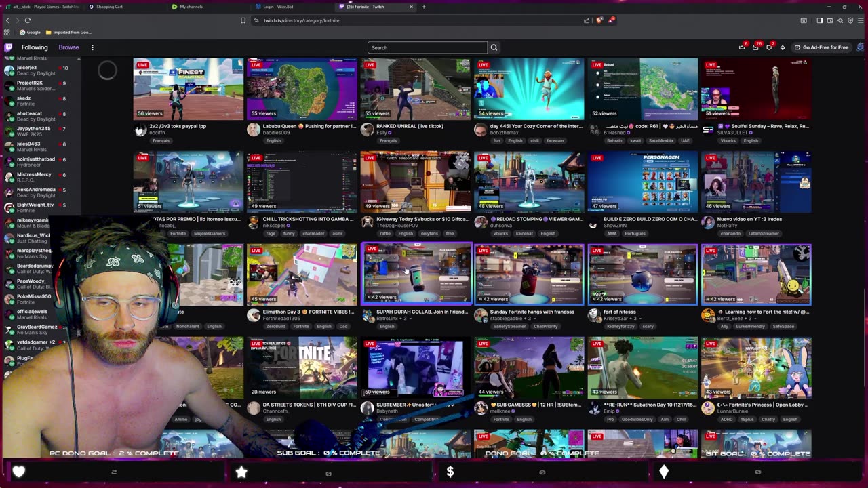Click Go Ad-Free for Free button
868x488 pixels.
click(821, 47)
